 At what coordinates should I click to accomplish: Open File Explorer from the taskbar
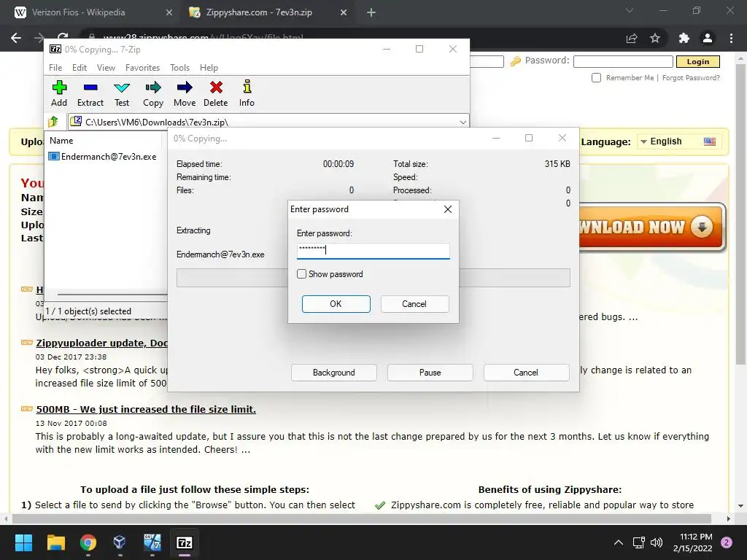pos(55,542)
